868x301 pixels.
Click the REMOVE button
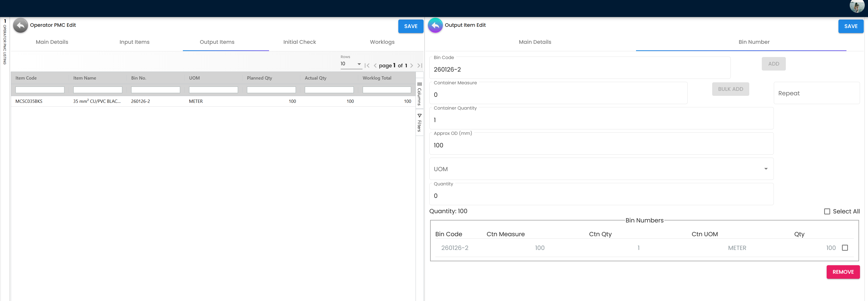tap(843, 272)
